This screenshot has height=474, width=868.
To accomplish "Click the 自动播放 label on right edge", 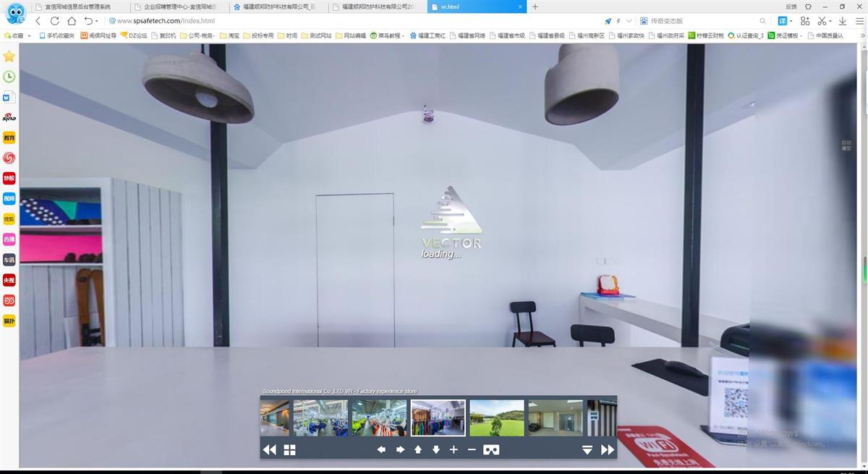I will 846,145.
